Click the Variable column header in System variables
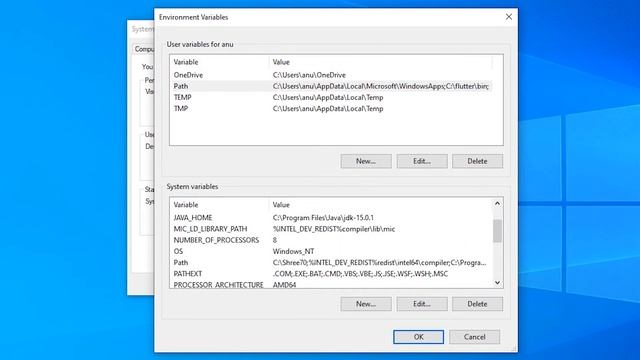The height and width of the screenshot is (360, 640). point(220,205)
